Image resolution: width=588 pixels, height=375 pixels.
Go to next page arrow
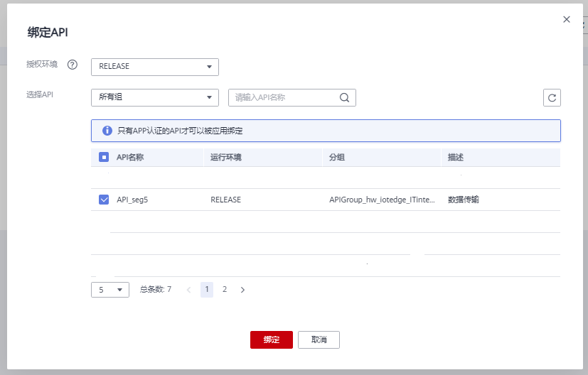(x=242, y=290)
